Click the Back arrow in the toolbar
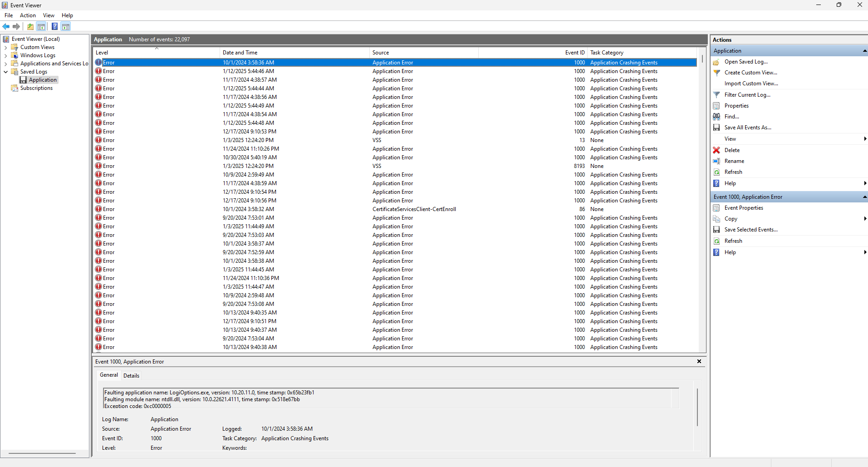868x467 pixels. coord(6,26)
